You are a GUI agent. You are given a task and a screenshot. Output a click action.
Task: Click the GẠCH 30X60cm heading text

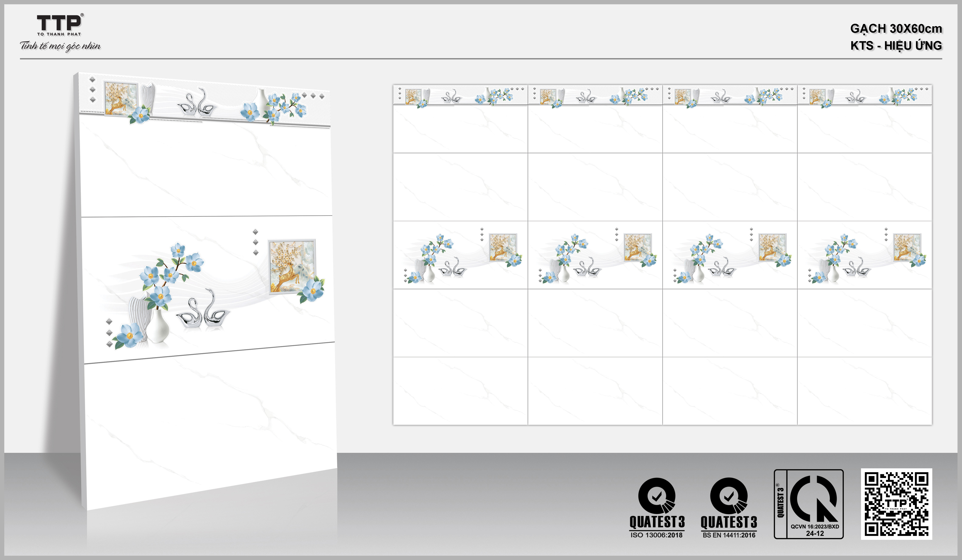click(896, 29)
